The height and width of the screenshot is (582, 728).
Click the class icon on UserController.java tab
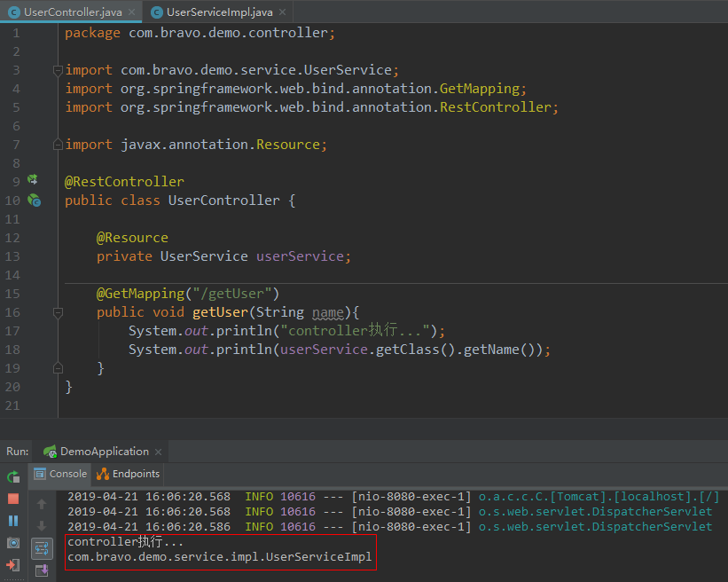point(14,12)
